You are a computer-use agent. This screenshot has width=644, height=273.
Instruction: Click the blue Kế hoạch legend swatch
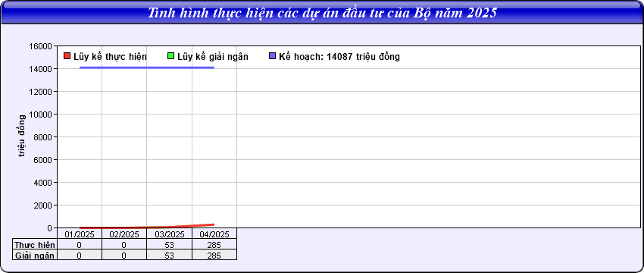point(272,56)
